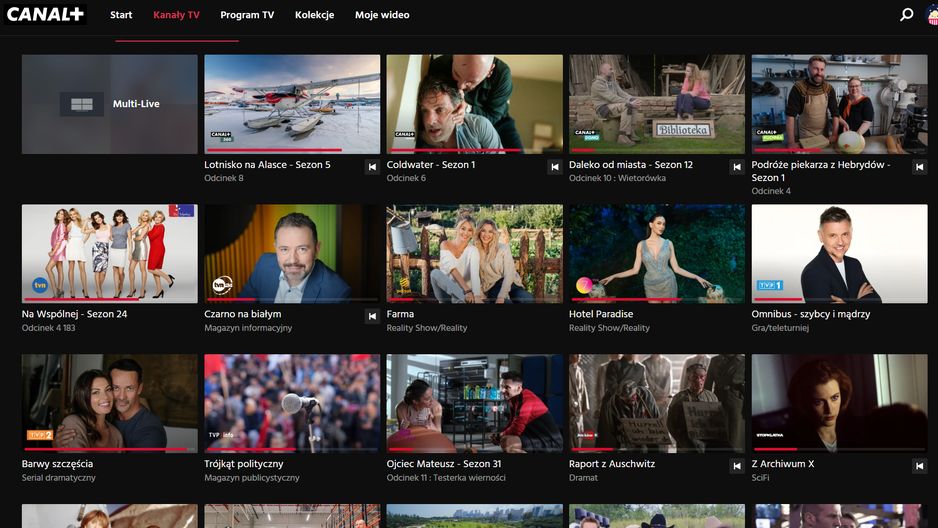Viewport: 938px width, 528px height.
Task: Open Podróże piekarza z Hebrydów thumbnail
Action: coord(839,104)
